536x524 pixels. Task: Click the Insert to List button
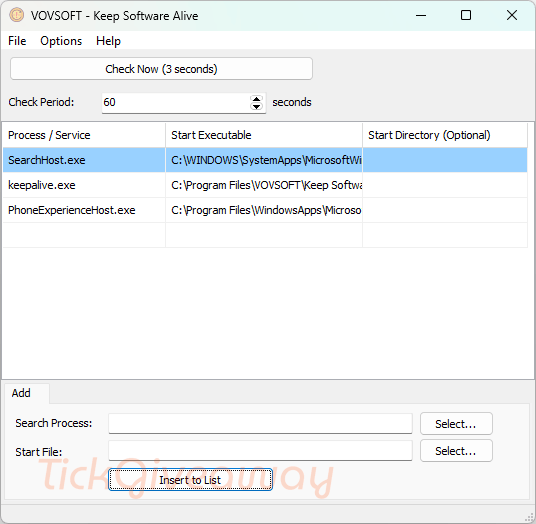[x=190, y=480]
